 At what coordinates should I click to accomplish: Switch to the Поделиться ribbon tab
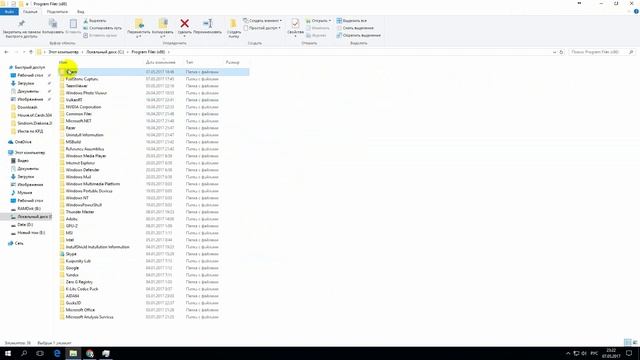(x=57, y=11)
